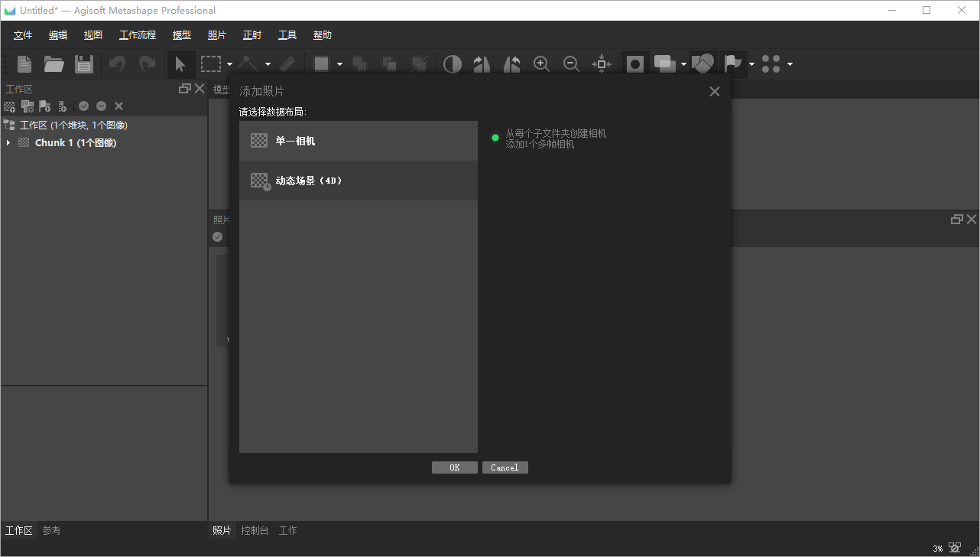Click the Zoom In magnifier toolbar icon
The image size is (980, 557).
(541, 64)
